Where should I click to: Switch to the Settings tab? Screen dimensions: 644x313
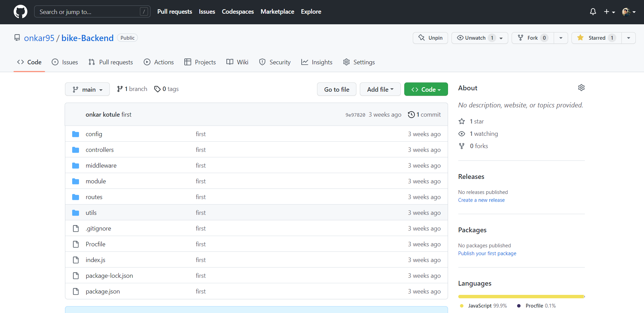pos(359,62)
